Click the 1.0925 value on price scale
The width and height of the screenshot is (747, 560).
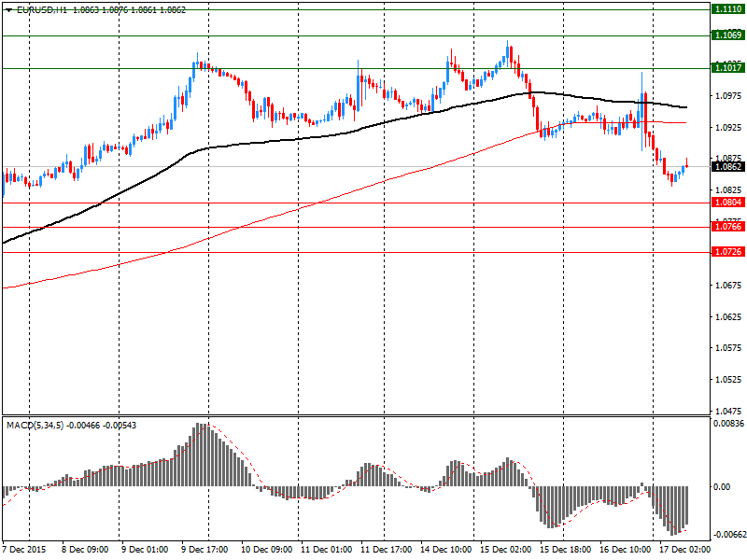point(728,128)
